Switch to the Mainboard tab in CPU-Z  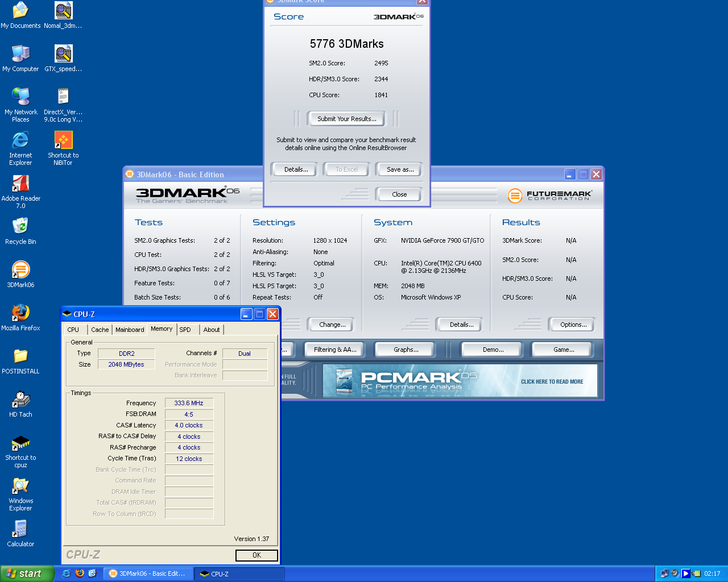pos(130,330)
